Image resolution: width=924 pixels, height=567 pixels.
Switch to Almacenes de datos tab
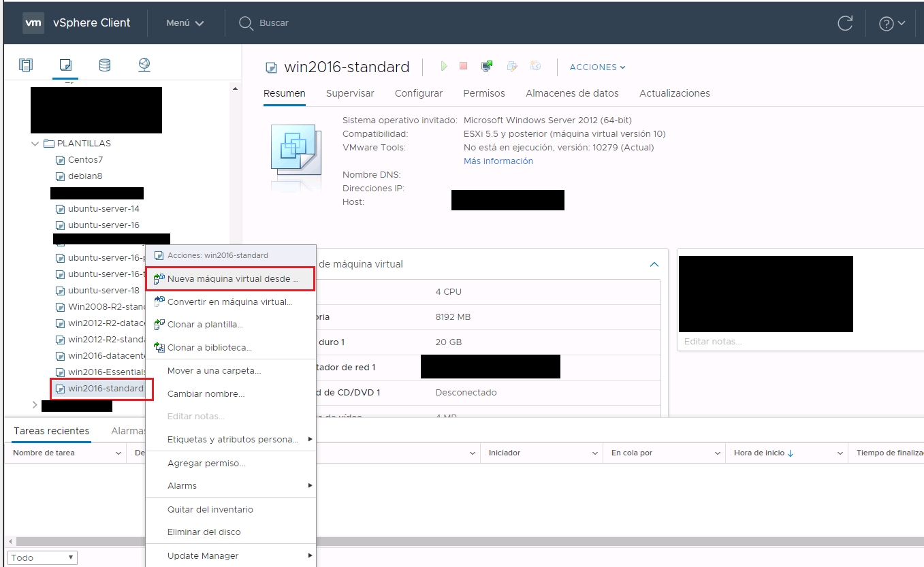572,94
